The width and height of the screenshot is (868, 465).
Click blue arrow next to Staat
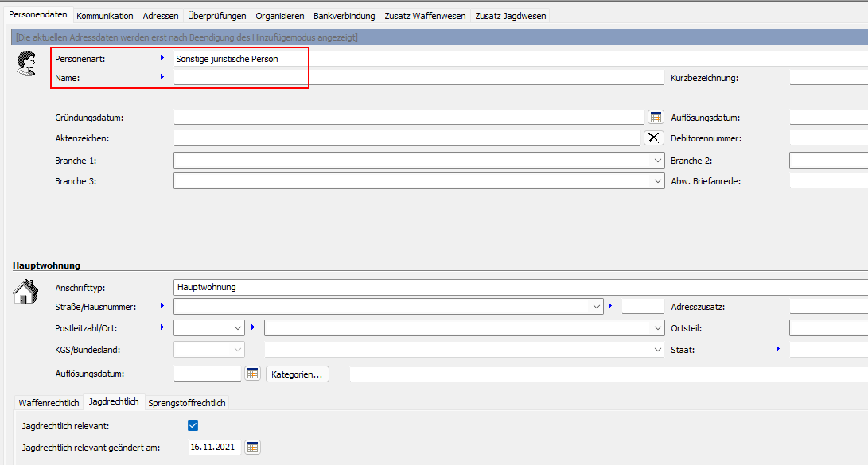777,349
